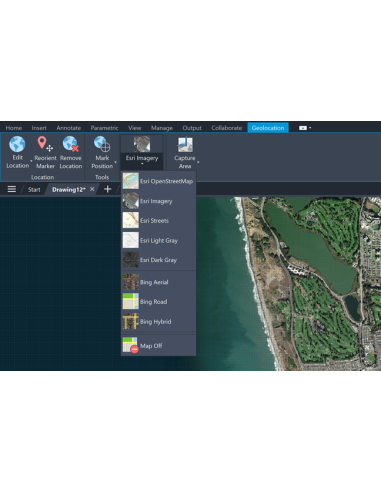Select the Reorient Marker tool
This screenshot has height=492, width=381.
pyautogui.click(x=45, y=152)
